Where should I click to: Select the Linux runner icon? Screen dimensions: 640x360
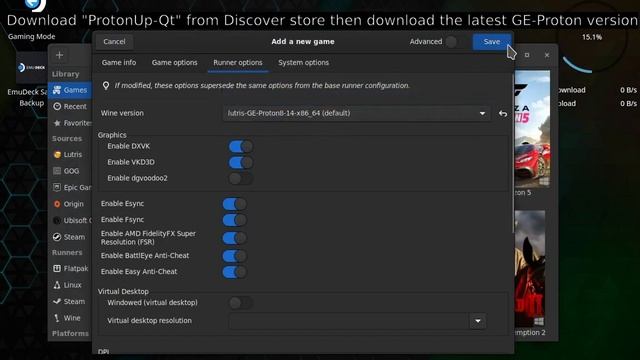point(57,285)
